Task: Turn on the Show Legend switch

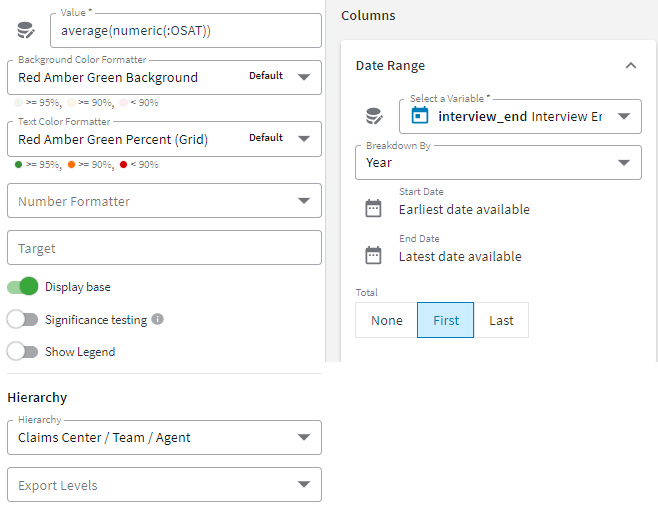Action: click(23, 352)
